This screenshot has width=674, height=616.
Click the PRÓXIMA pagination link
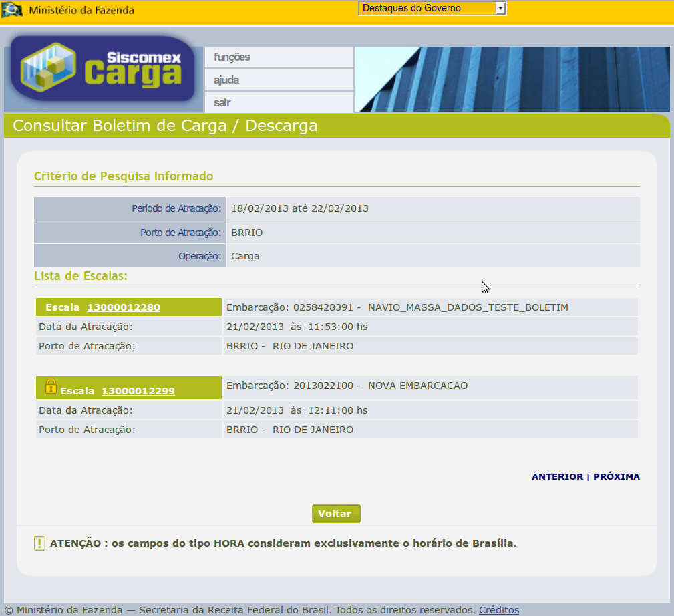click(x=617, y=476)
